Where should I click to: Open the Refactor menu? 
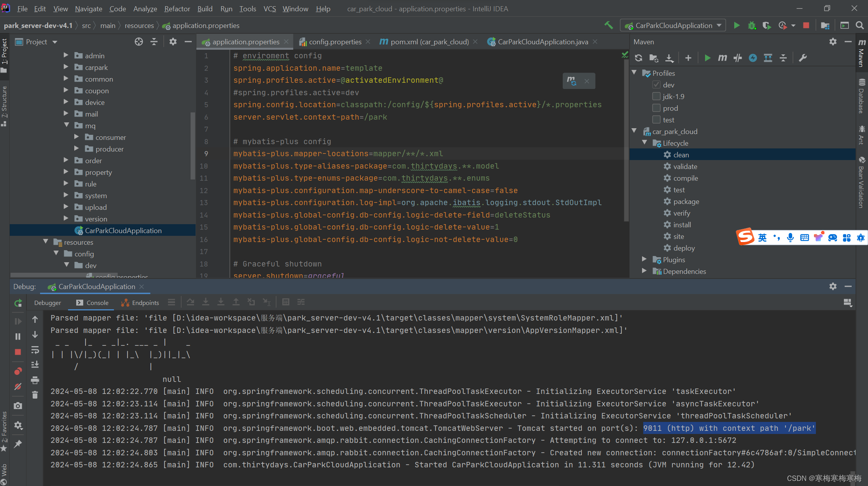click(177, 9)
